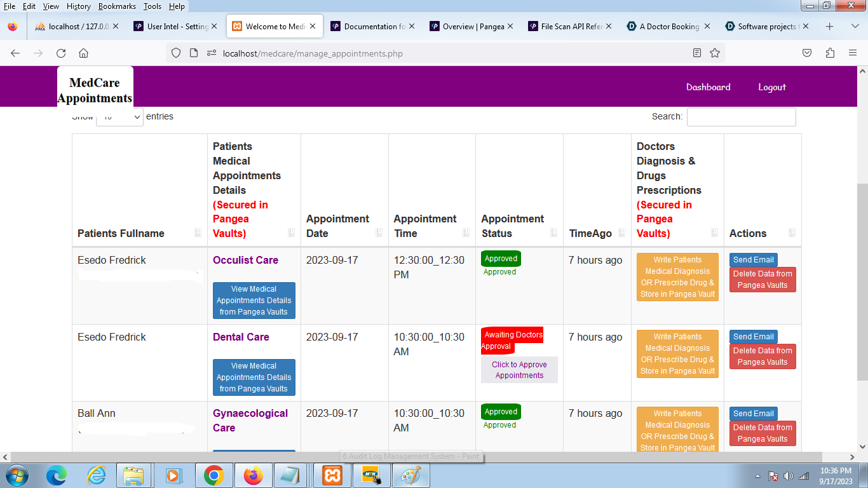Image resolution: width=868 pixels, height=488 pixels.
Task: Click the Awaiting Doctors Approval badge
Action: pyautogui.click(x=512, y=339)
